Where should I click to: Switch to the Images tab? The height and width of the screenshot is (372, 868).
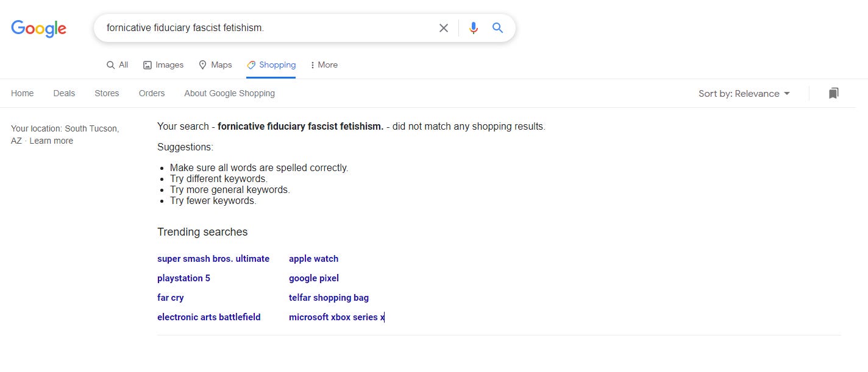(x=163, y=65)
